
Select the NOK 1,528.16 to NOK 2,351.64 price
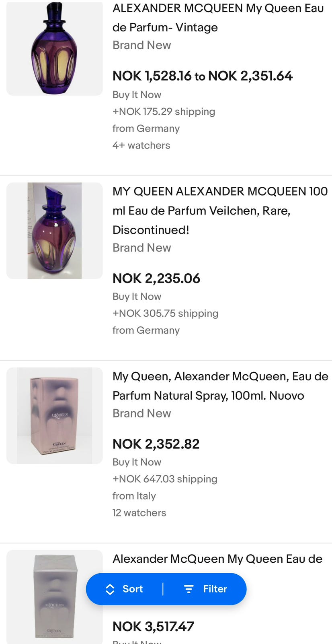(203, 76)
